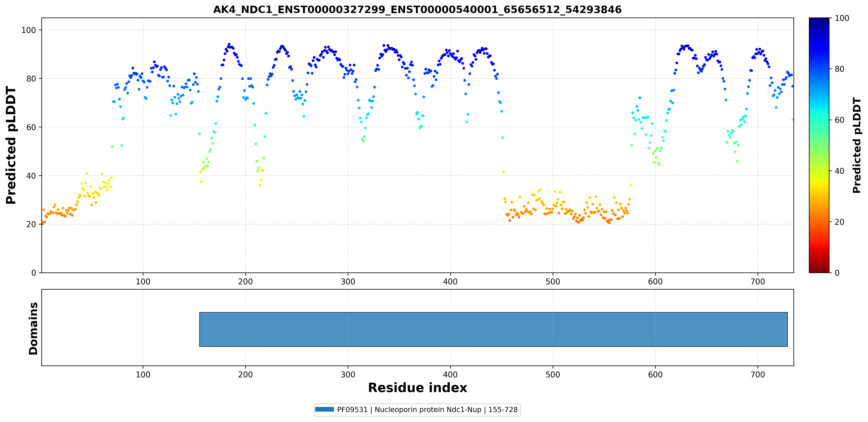Click the colorbar tick label 60
The width and height of the screenshot is (868, 422).
pos(839,120)
